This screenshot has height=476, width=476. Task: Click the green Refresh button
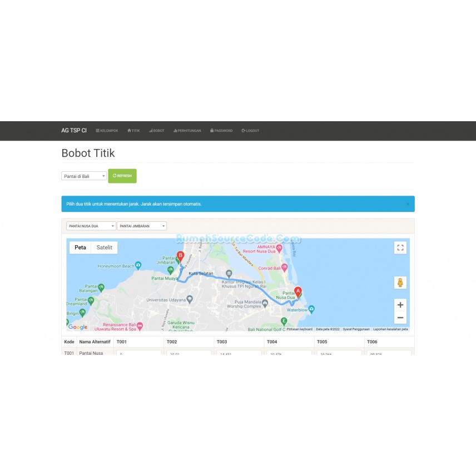tap(122, 176)
